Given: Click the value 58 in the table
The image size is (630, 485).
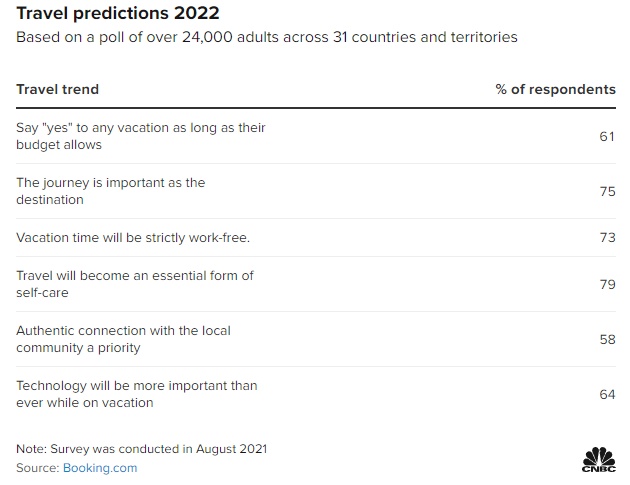Looking at the screenshot, I should (607, 340).
